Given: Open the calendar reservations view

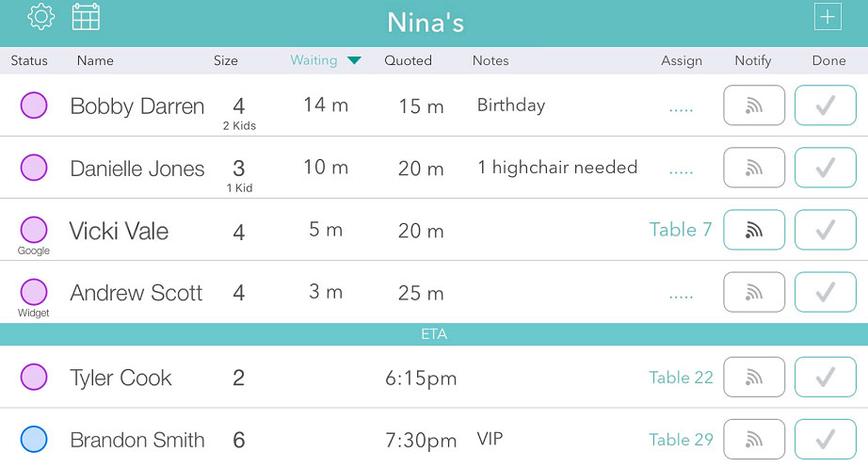Looking at the screenshot, I should point(86,17).
